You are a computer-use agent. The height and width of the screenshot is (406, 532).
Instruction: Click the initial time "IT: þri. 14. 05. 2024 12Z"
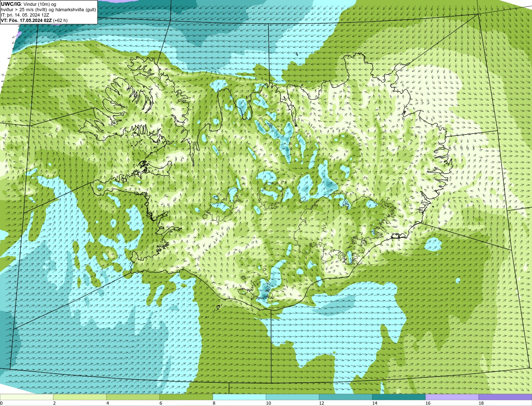[x=25, y=15]
